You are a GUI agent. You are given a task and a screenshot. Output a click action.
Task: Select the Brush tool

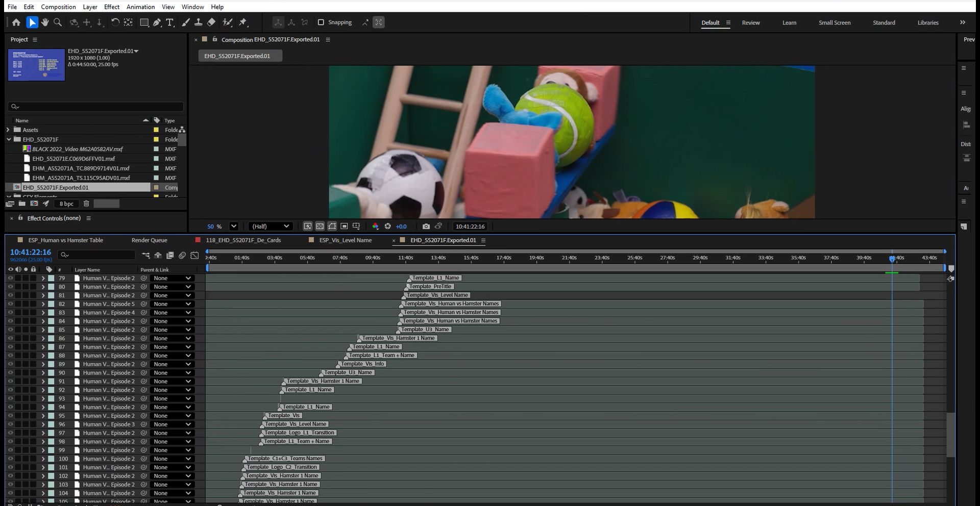pyautogui.click(x=186, y=22)
